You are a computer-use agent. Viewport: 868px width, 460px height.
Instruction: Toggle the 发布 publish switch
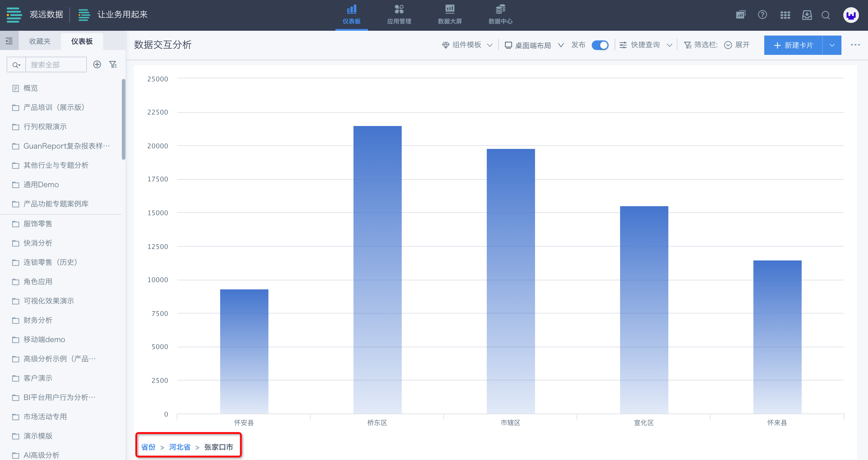tap(600, 45)
